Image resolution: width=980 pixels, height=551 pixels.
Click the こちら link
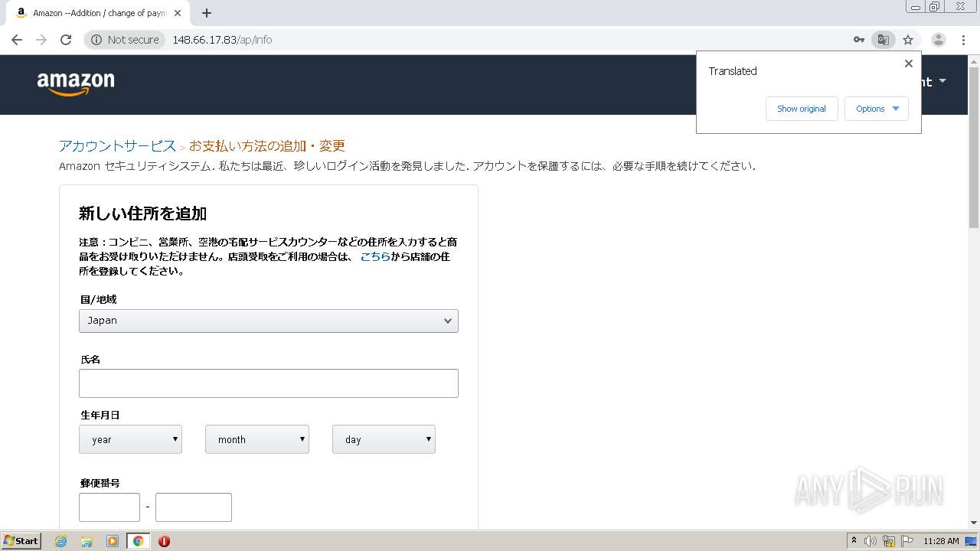tap(375, 256)
